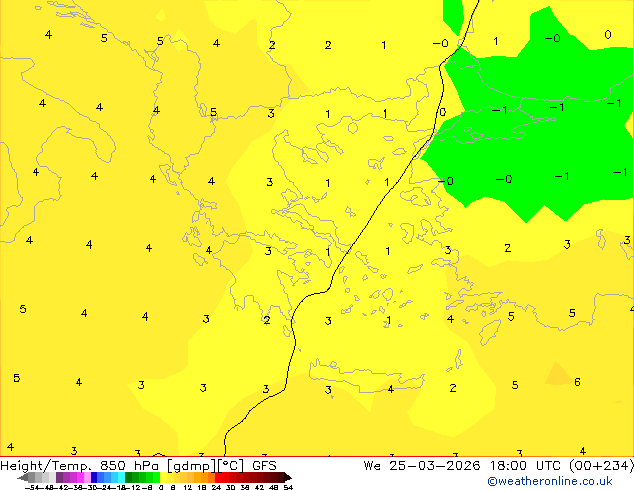Click the '24' label on the color scale
This screenshot has height=490, width=634.
point(216,487)
